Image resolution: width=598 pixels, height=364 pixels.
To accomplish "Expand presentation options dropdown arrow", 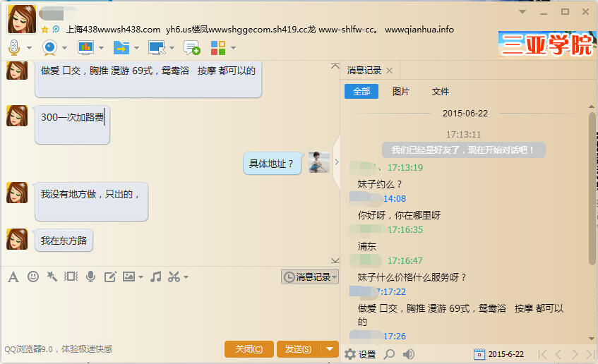I will 101,48.
